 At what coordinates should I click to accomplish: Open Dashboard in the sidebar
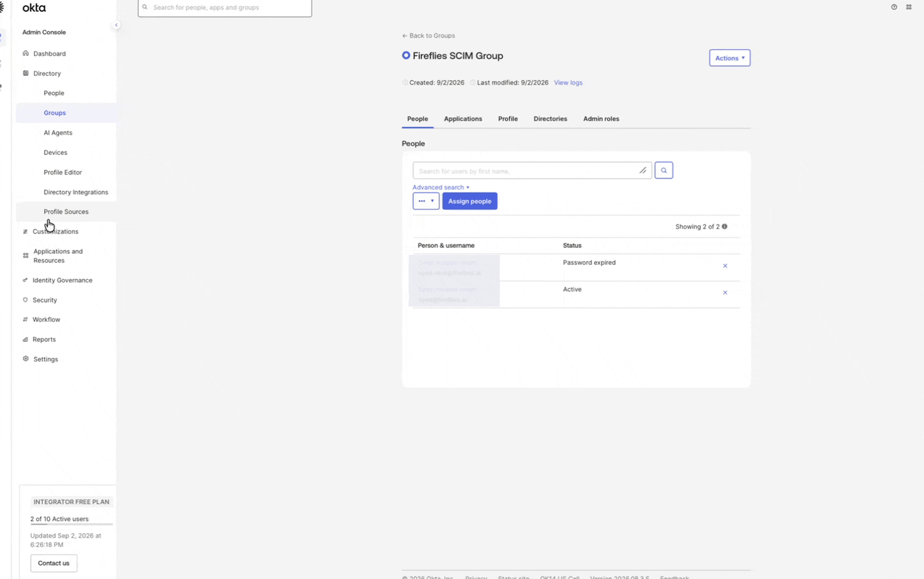[50, 53]
